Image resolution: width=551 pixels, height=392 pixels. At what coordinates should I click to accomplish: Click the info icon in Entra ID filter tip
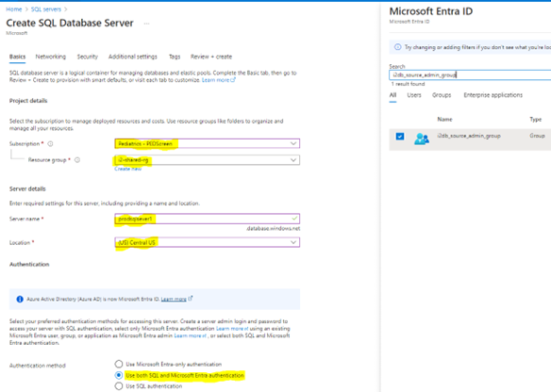(397, 47)
